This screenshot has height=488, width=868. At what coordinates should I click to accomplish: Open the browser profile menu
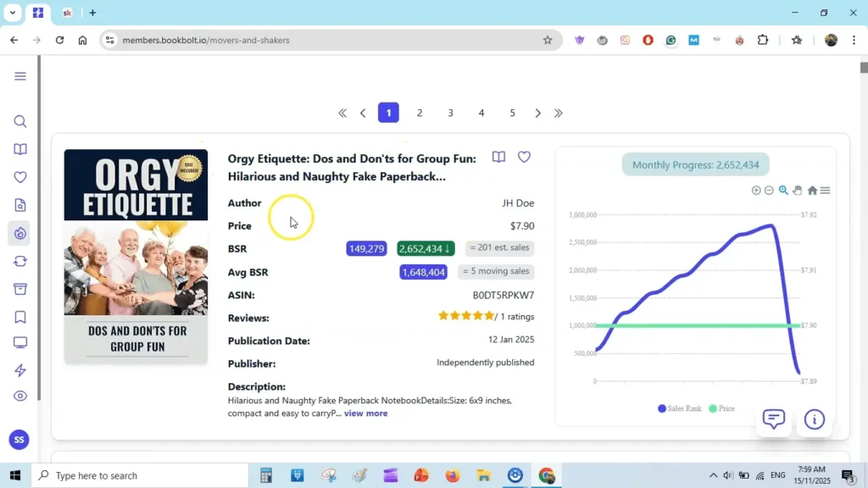pyautogui.click(x=830, y=40)
